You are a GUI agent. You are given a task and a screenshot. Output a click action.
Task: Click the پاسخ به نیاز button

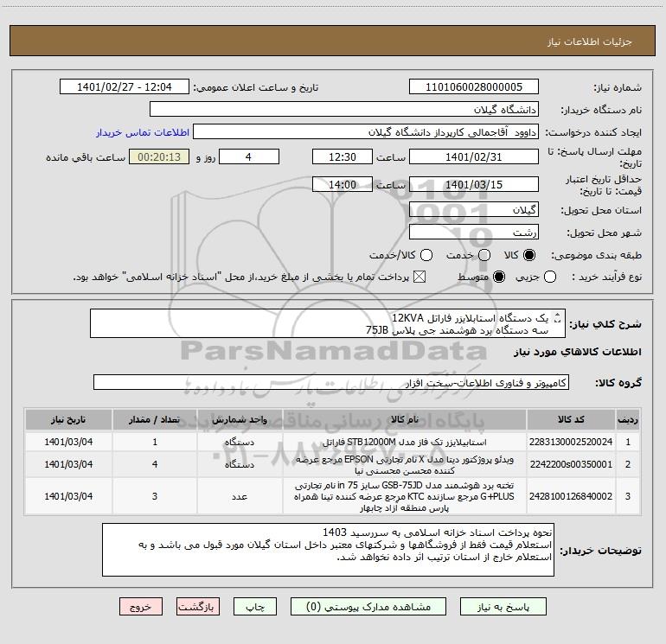[503, 606]
